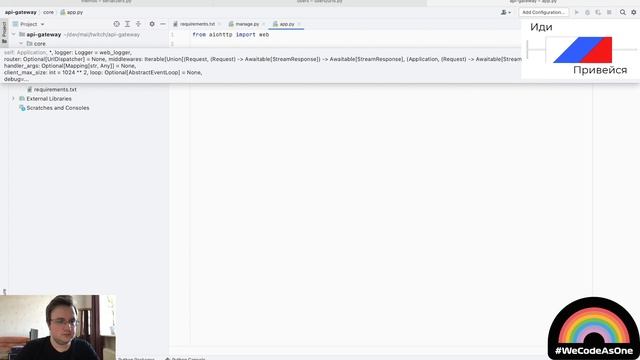640x360 pixels.
Task: Collapse the api-gateway root node
Action: click(13, 34)
